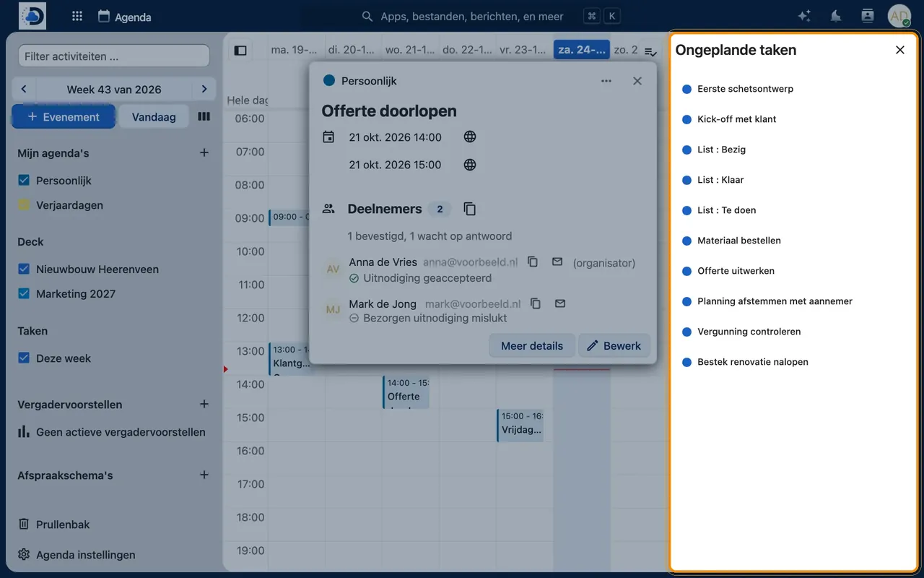924x578 pixels.
Task: Open the Week 43 van 2026 date picker
Action: click(114, 90)
